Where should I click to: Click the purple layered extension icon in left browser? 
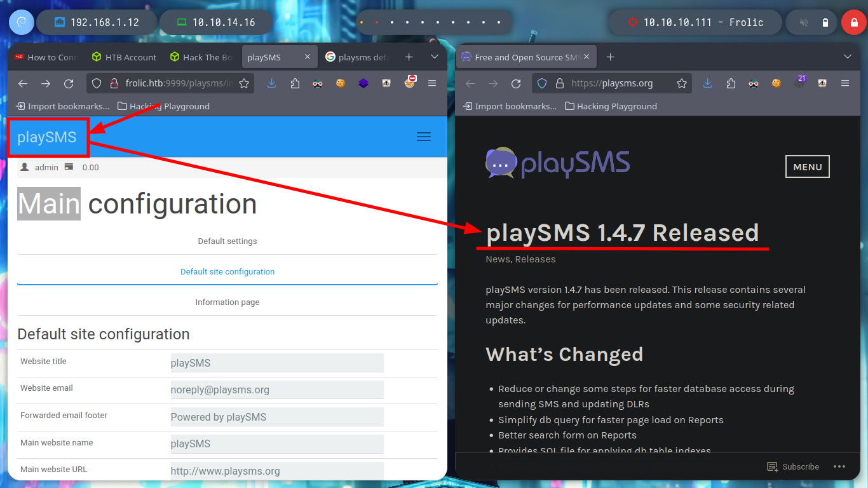[363, 83]
